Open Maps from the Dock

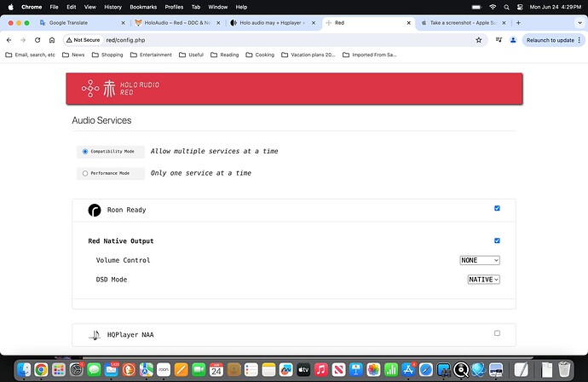147,369
